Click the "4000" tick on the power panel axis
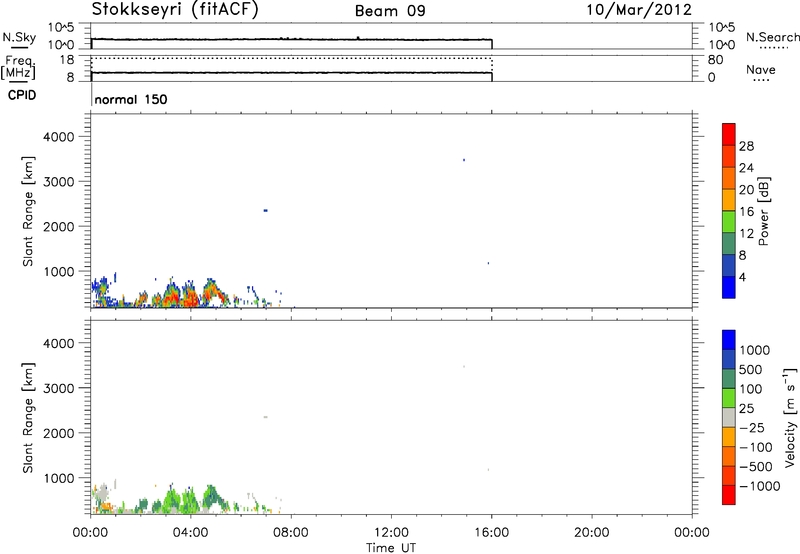The image size is (800, 554). coord(59,137)
